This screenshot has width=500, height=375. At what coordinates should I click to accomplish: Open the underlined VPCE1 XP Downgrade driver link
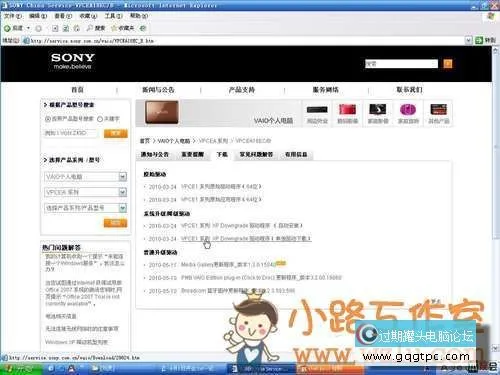(x=246, y=239)
